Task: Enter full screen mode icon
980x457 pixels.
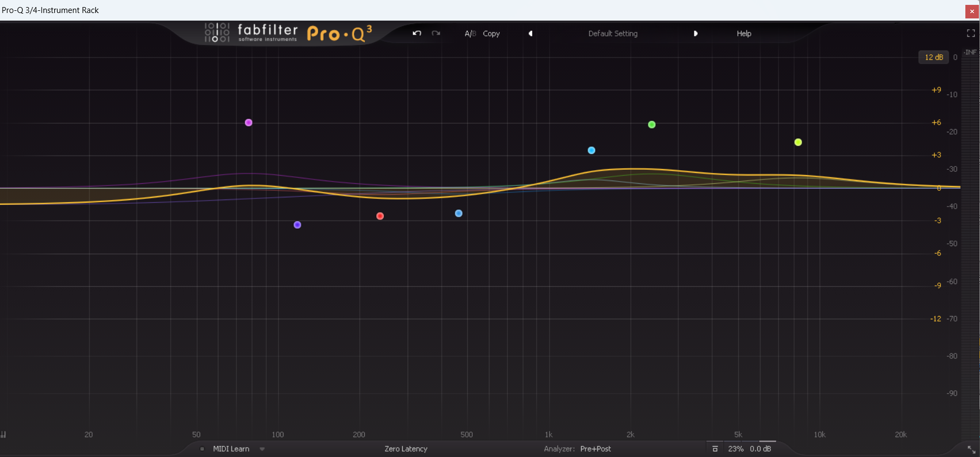Action: [x=971, y=34]
